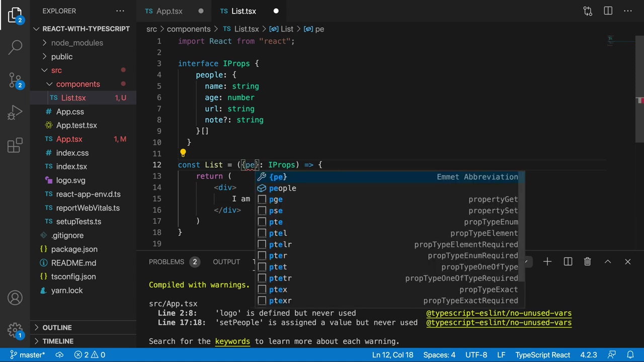The width and height of the screenshot is (644, 362).
Task: Open App.tsx in the file tree
Action: [83, 139]
